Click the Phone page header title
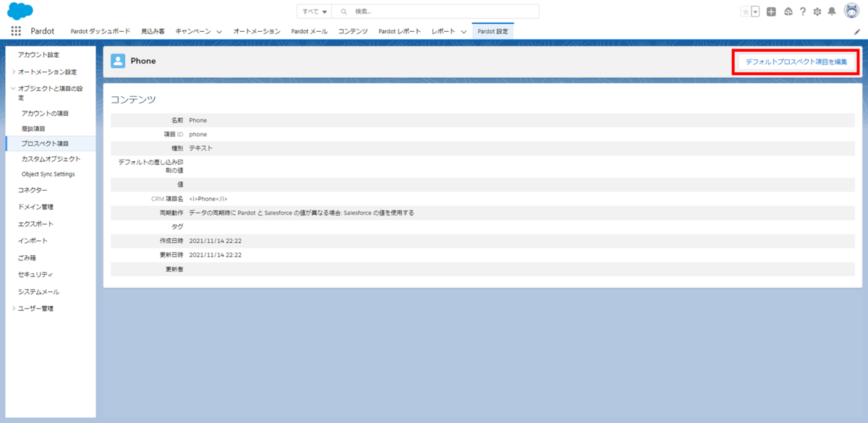The width and height of the screenshot is (868, 423). point(143,61)
